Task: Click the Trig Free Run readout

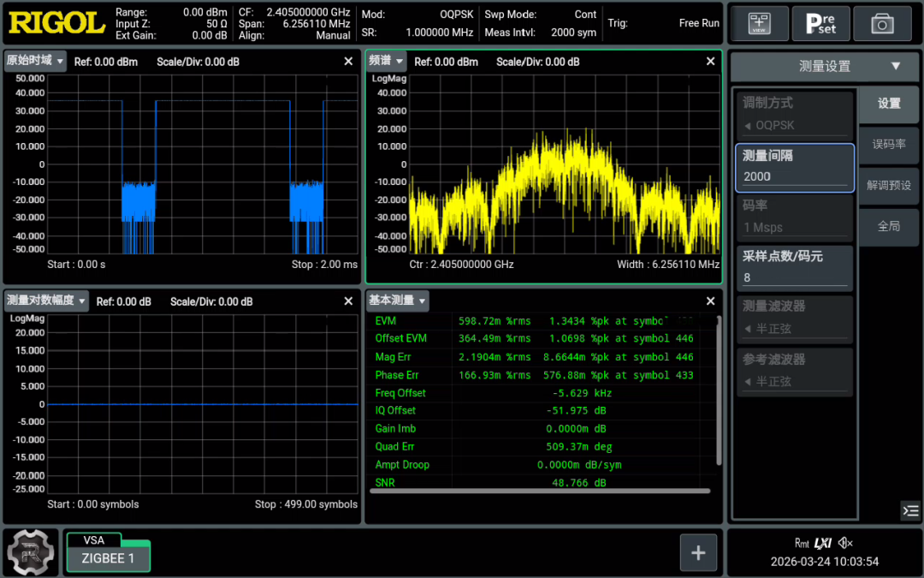Action: 664,23
